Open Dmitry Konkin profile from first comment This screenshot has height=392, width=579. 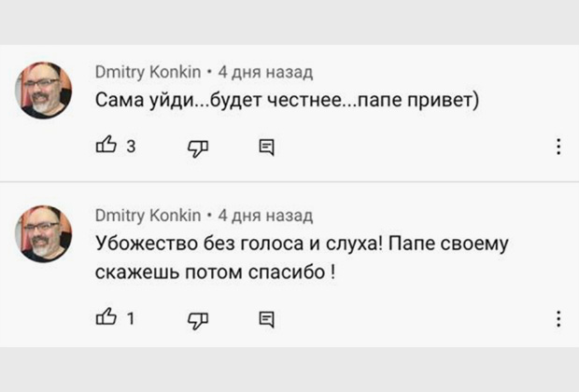(148, 72)
